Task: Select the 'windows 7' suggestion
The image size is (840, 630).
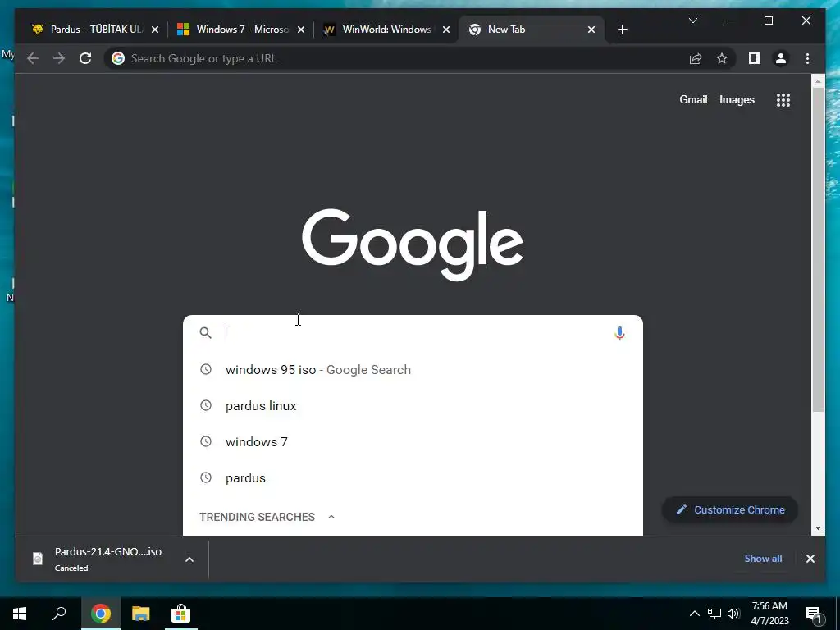Action: [413, 441]
